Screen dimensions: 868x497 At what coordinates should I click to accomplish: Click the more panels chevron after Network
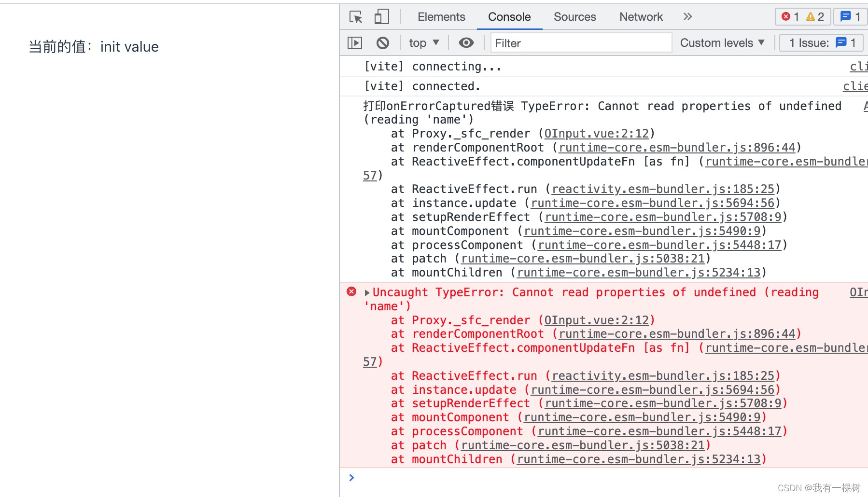[687, 16]
